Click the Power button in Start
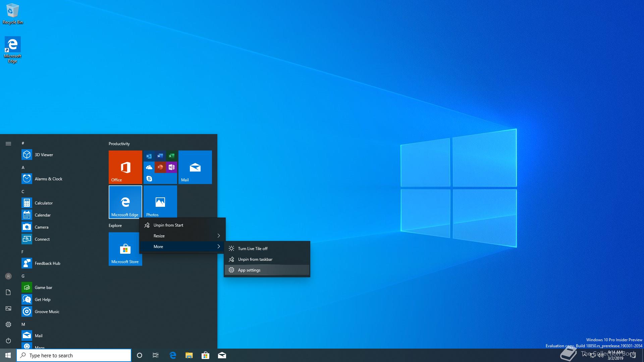 (x=8, y=341)
